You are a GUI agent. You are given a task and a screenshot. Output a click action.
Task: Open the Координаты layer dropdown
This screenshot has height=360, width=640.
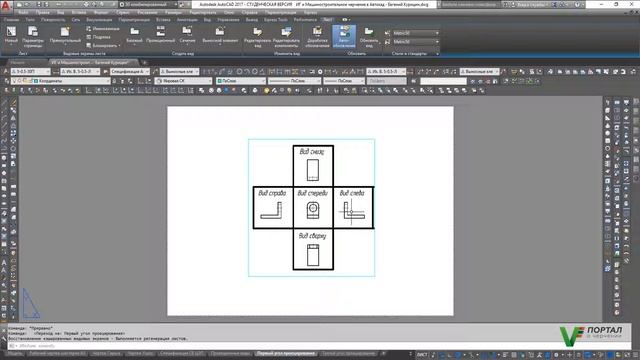60,81
